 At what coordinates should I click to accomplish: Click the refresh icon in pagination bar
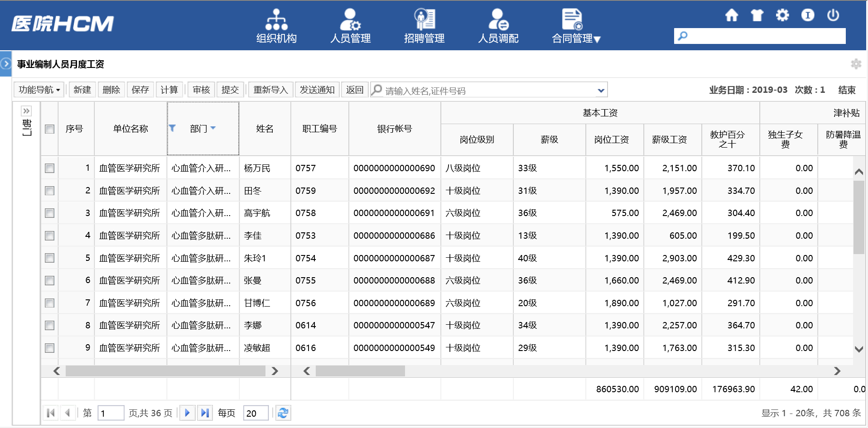pyautogui.click(x=283, y=413)
